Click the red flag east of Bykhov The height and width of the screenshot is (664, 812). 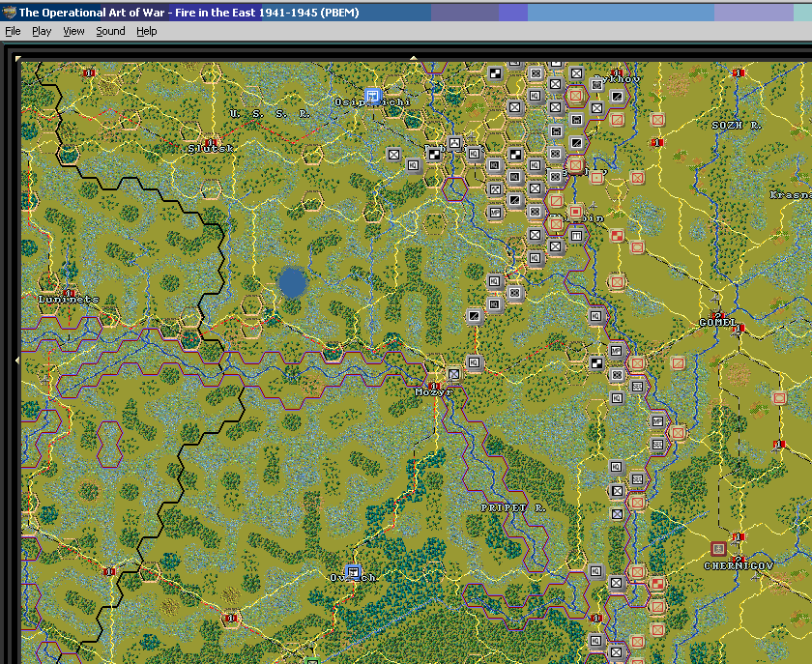coord(657,142)
